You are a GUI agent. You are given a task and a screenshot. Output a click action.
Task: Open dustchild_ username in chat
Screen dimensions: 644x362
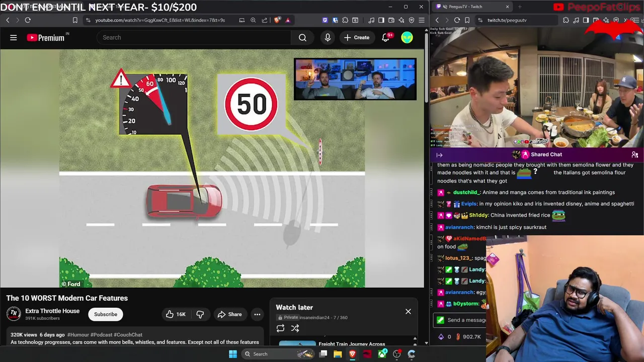click(466, 193)
